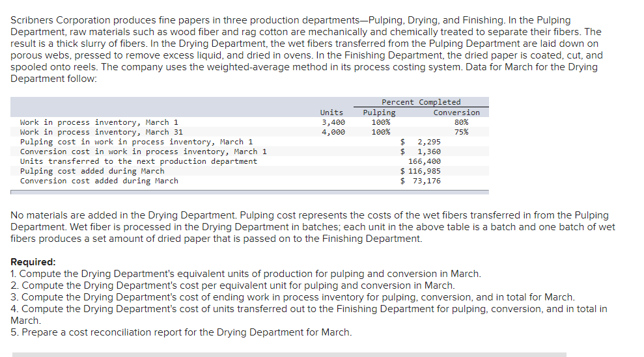
Task: Select 'Work in process inventory, March 1' row label
Action: coord(99,122)
